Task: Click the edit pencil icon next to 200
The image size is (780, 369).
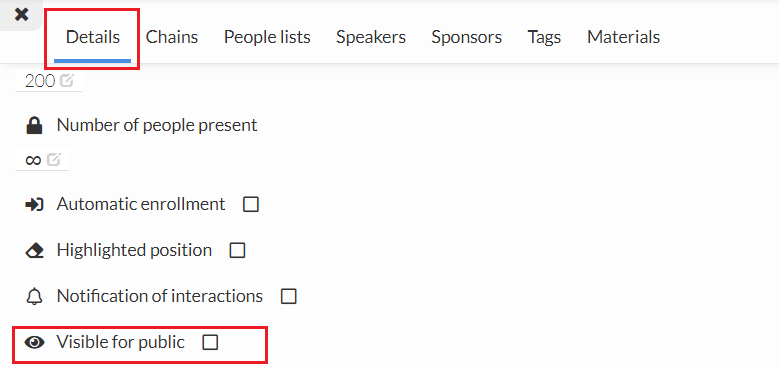Action: coord(67,80)
